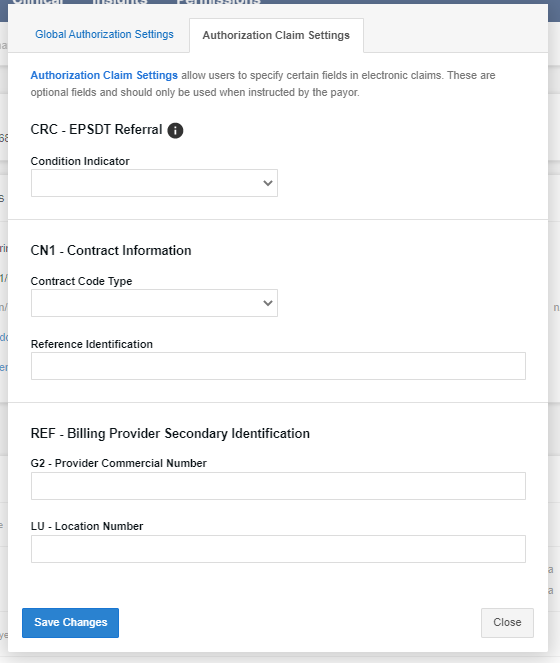Click the LU - Location Number label

pos(87,526)
